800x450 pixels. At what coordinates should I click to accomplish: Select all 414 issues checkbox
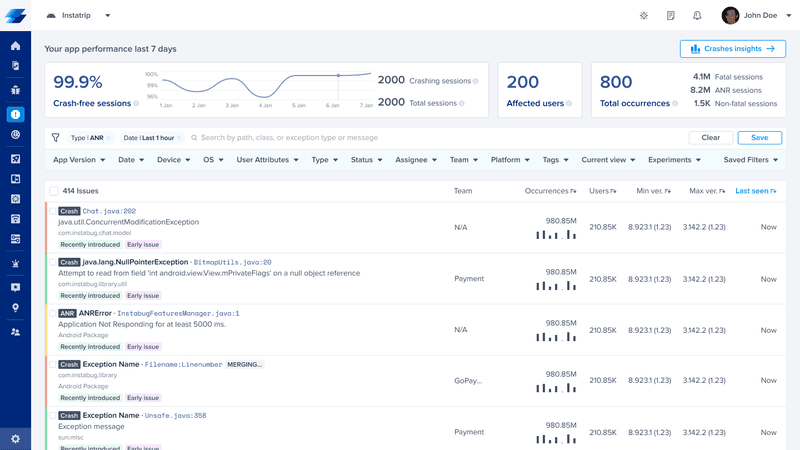point(54,191)
